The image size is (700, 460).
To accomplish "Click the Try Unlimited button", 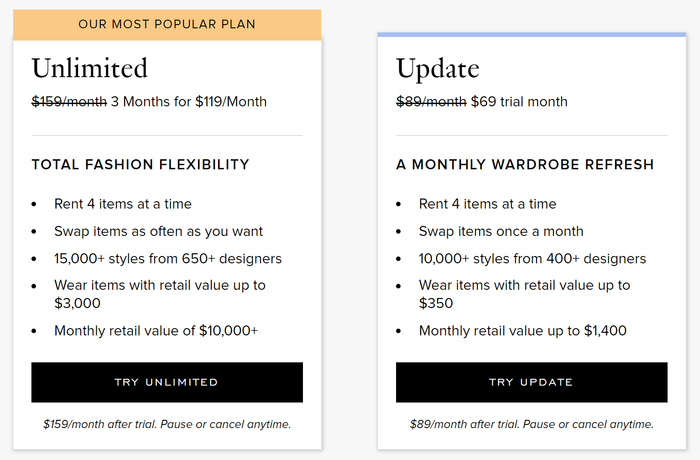I will (166, 382).
